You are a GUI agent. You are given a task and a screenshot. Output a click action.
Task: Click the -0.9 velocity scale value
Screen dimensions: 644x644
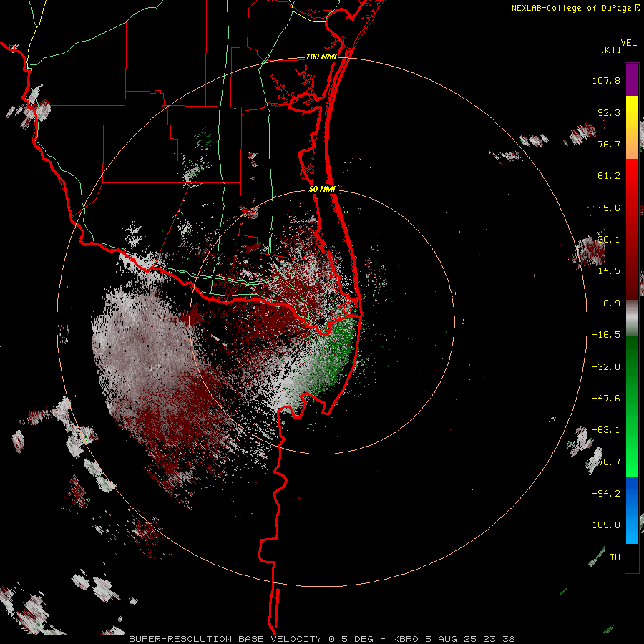point(609,303)
